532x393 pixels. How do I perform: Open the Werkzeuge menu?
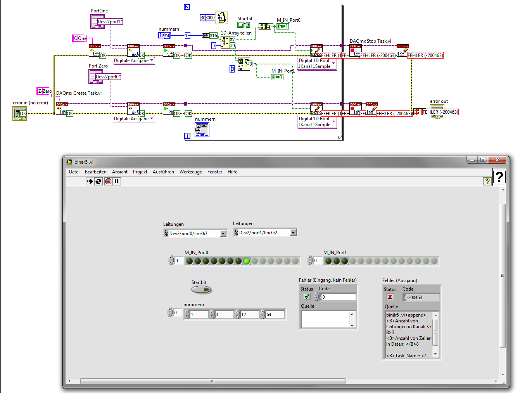tap(191, 172)
